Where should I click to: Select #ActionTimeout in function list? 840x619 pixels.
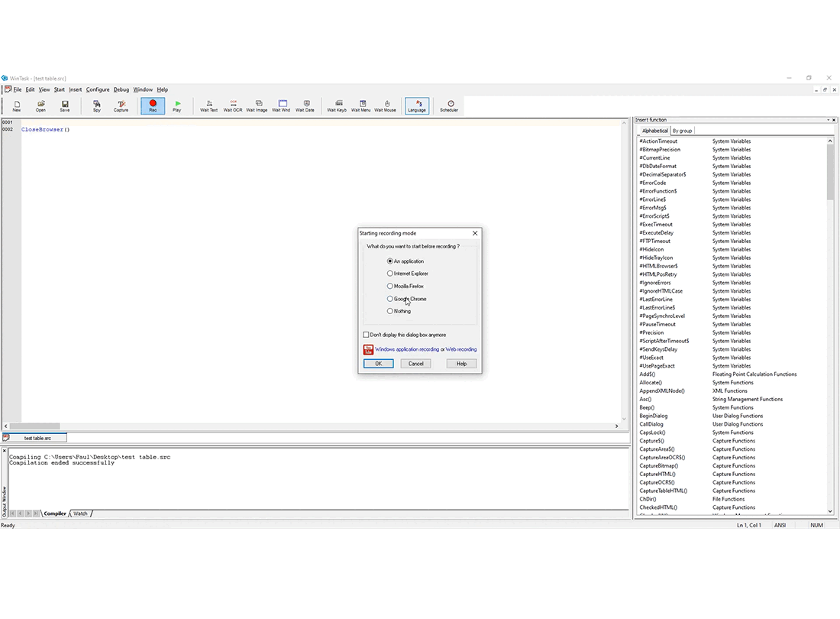click(x=658, y=141)
